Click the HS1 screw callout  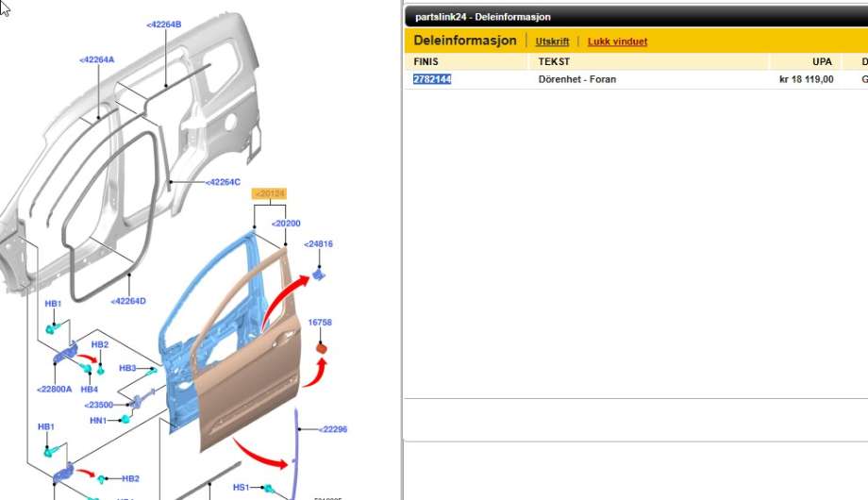(241, 488)
